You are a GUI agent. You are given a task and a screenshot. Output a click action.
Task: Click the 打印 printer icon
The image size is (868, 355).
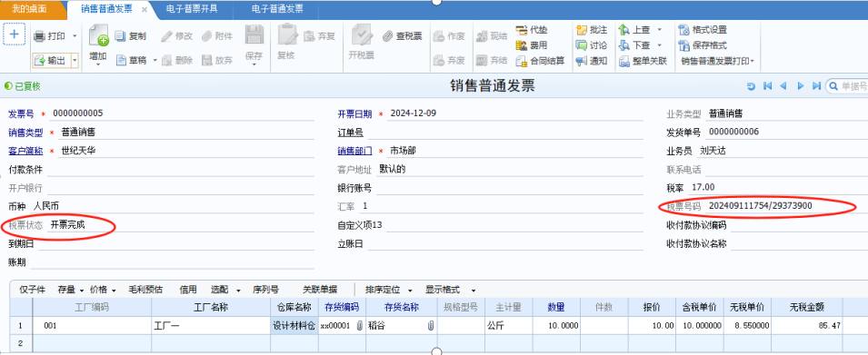point(39,36)
